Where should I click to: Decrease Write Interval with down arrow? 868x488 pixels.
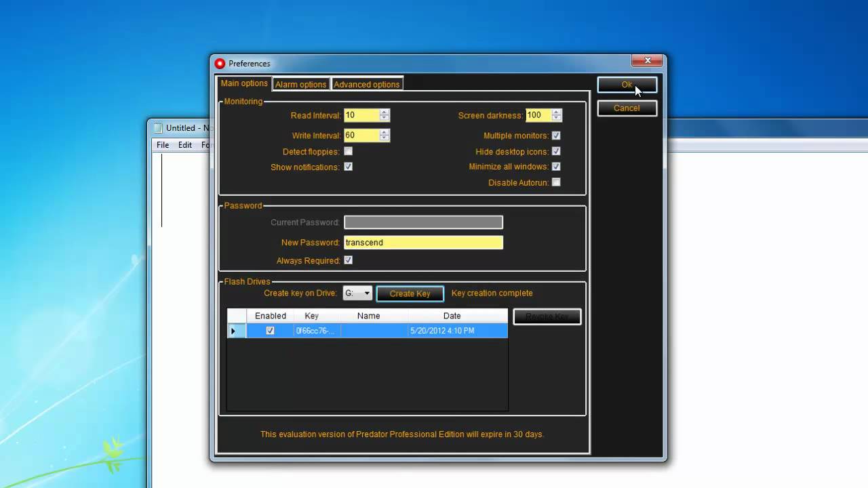[384, 139]
